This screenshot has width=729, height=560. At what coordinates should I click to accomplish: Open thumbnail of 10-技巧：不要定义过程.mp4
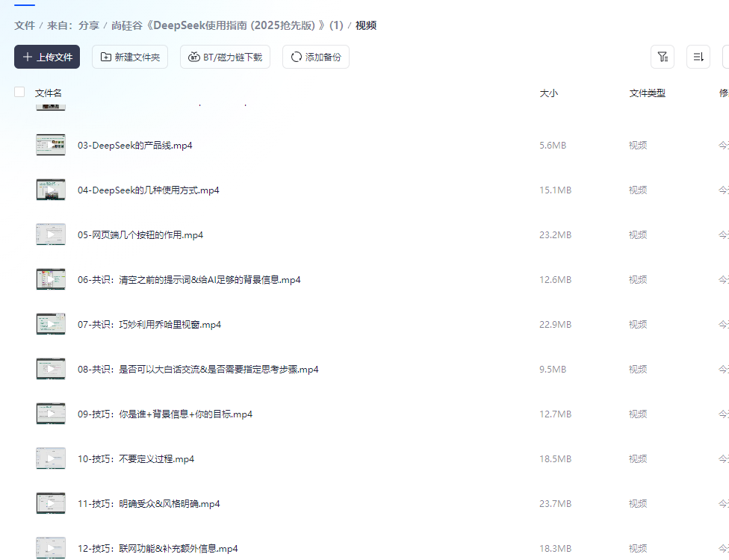click(x=51, y=458)
